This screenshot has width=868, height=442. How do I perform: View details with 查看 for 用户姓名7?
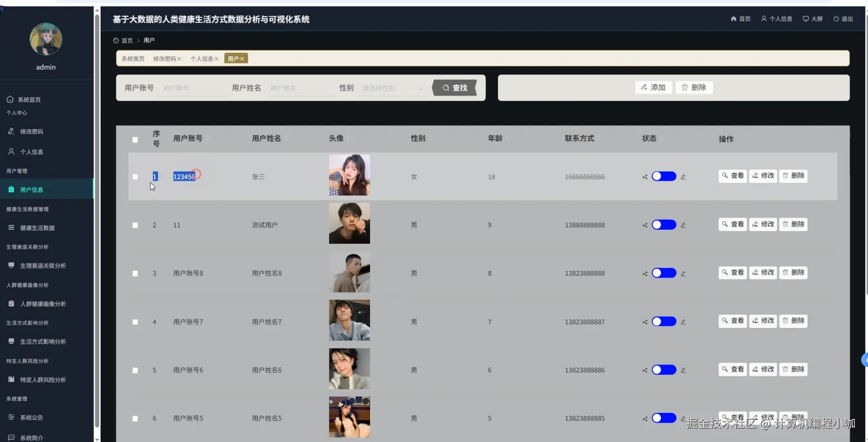point(733,321)
